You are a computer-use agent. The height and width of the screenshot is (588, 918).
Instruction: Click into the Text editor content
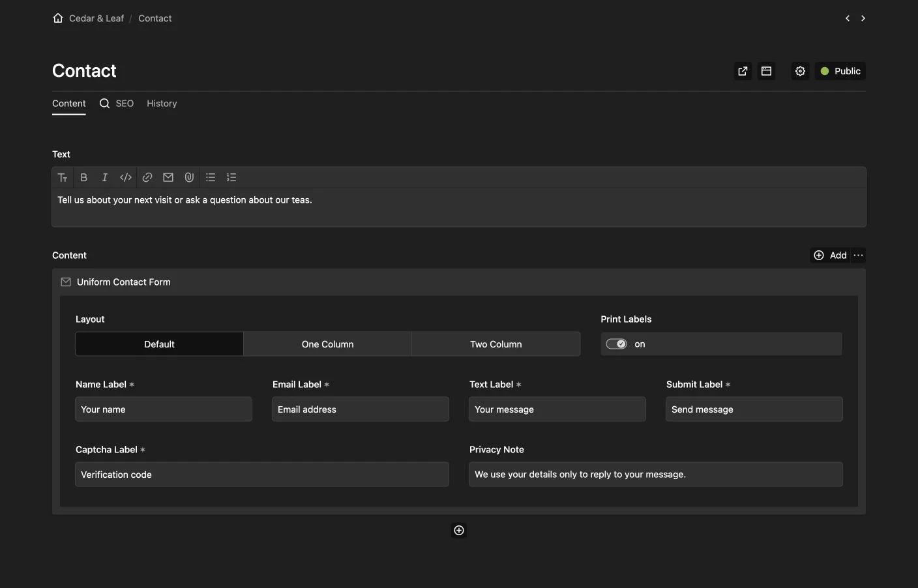[459, 207]
